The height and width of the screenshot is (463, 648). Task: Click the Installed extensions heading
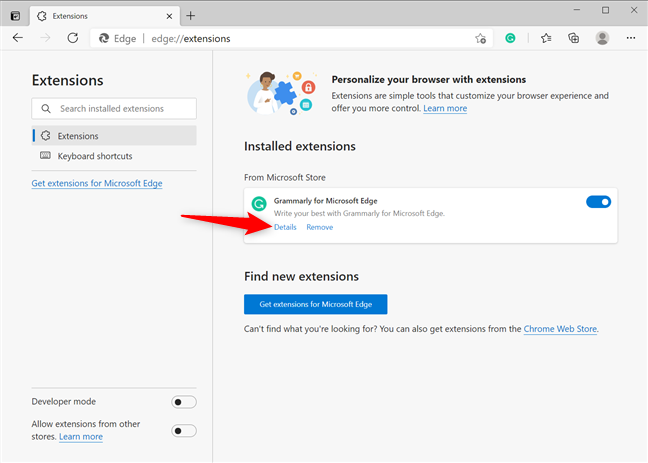click(x=300, y=146)
